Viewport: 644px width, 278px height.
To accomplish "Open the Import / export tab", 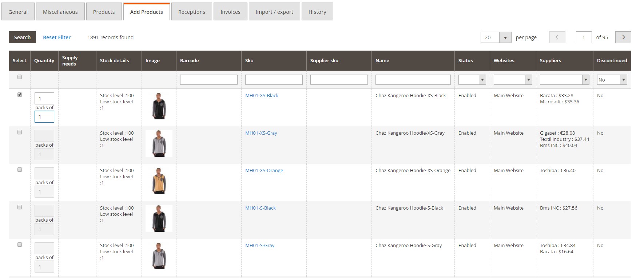I will [274, 12].
